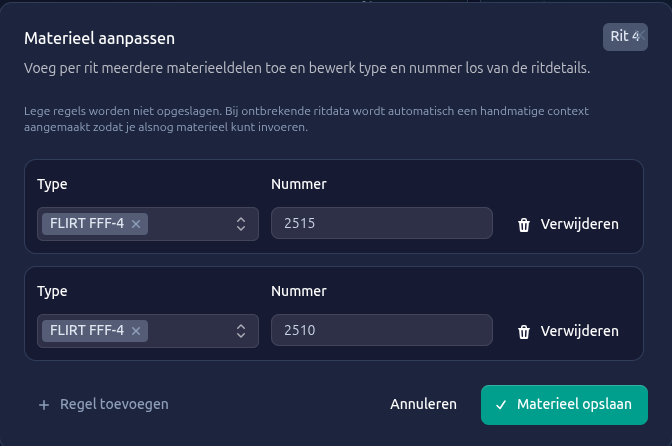This screenshot has width=672, height=446.
Task: Select FLIRT FFF-4 tag text in second row
Action: click(x=87, y=330)
